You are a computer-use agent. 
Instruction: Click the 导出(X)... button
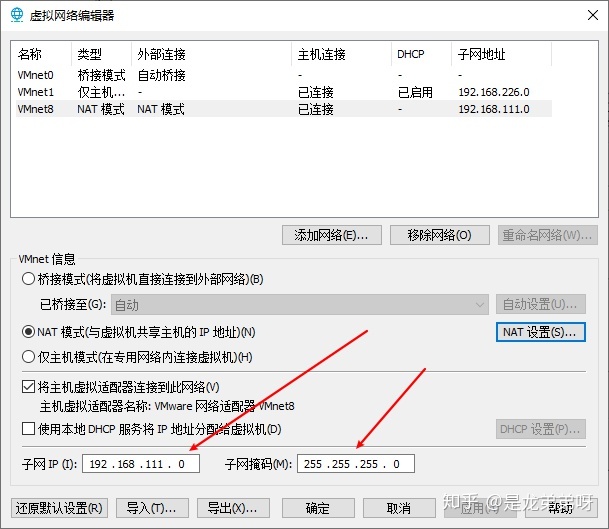[233, 508]
